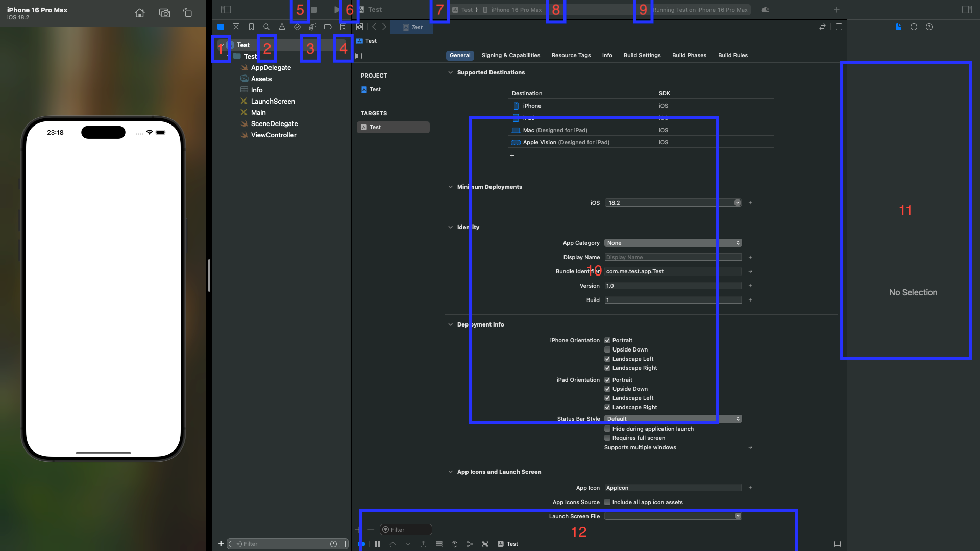Click arrow beside Supports multiple windows
This screenshot has height=551, width=980.
tap(750, 447)
